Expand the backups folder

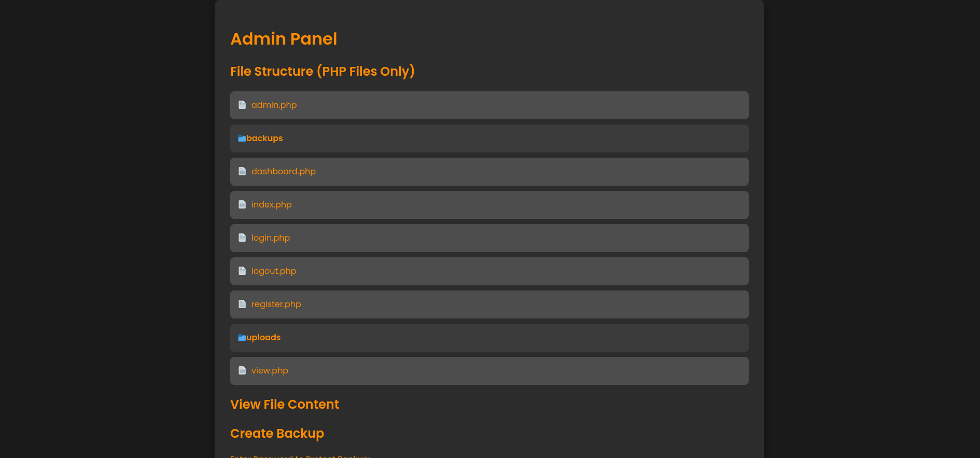pyautogui.click(x=264, y=138)
